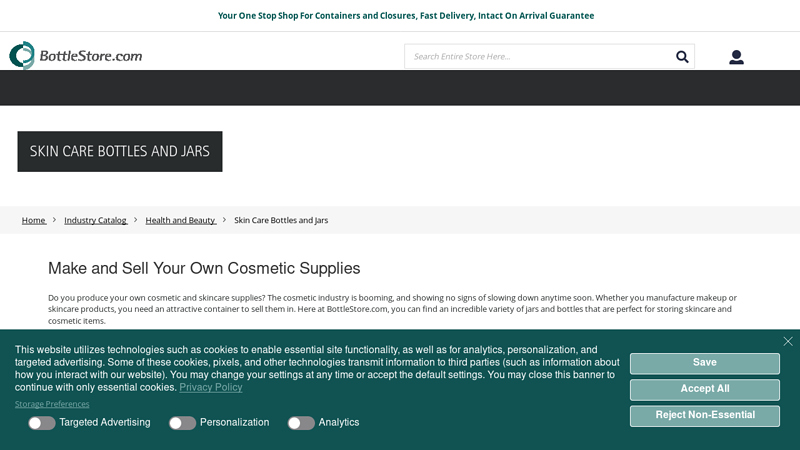
Task: Turn on Analytics toggle
Action: click(301, 423)
